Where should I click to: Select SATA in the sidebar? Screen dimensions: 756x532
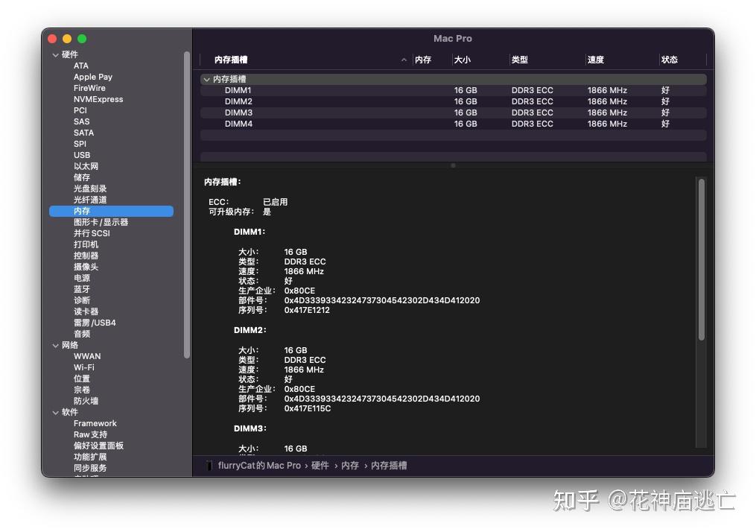point(84,133)
